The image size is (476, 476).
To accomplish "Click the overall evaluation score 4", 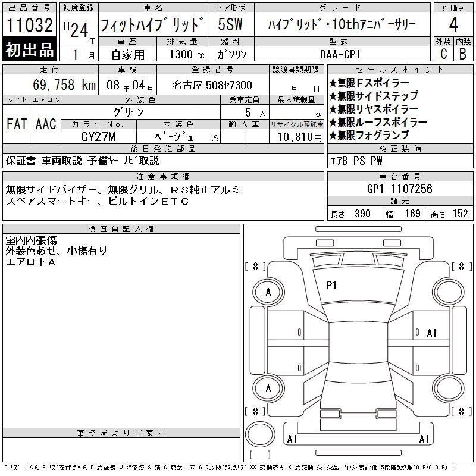I will click(453, 24).
